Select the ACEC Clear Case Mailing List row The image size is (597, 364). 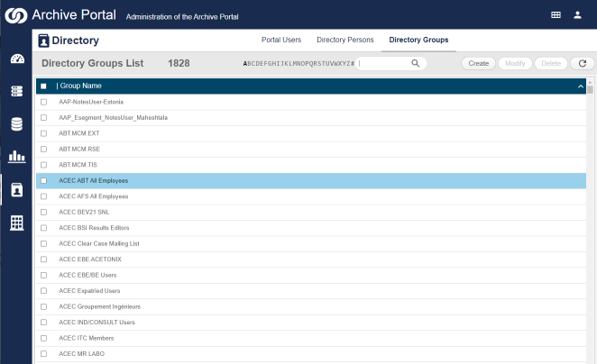click(x=311, y=244)
